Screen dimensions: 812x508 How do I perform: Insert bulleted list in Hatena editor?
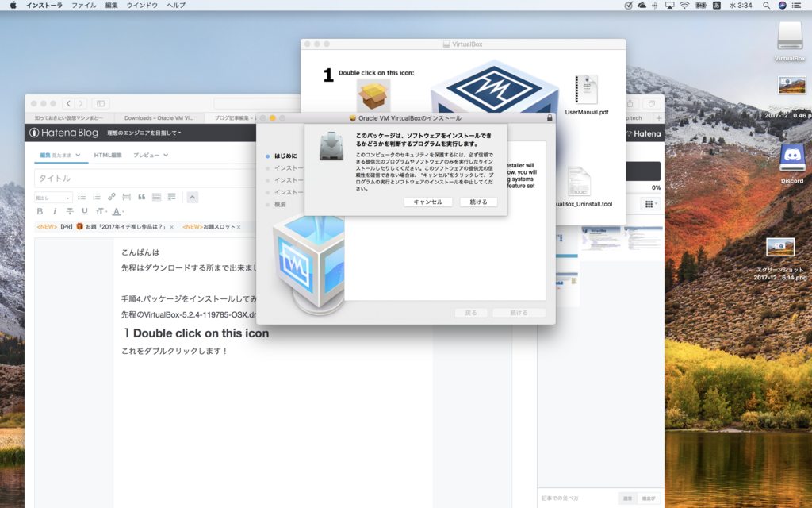(x=82, y=197)
